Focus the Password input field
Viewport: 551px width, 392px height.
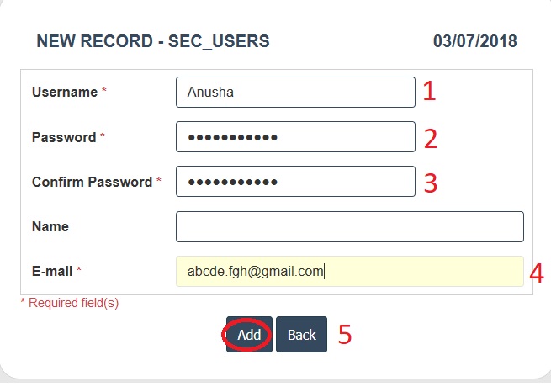coord(295,137)
